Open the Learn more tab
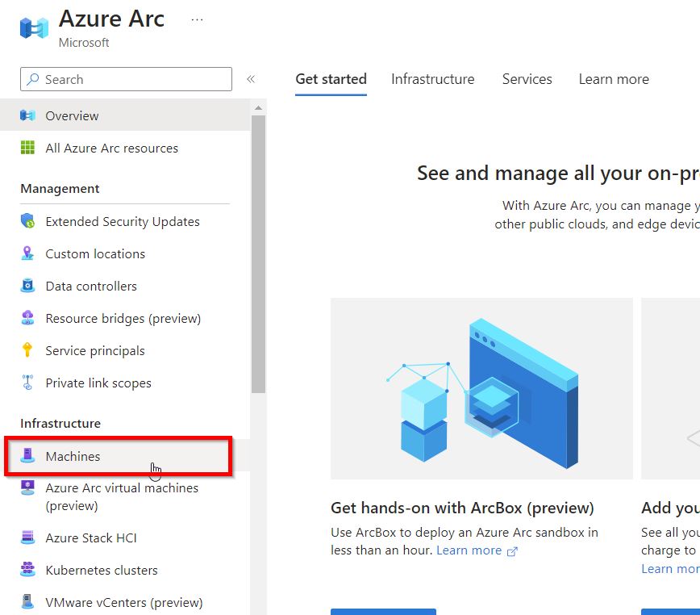This screenshot has height=615, width=700. coord(614,79)
